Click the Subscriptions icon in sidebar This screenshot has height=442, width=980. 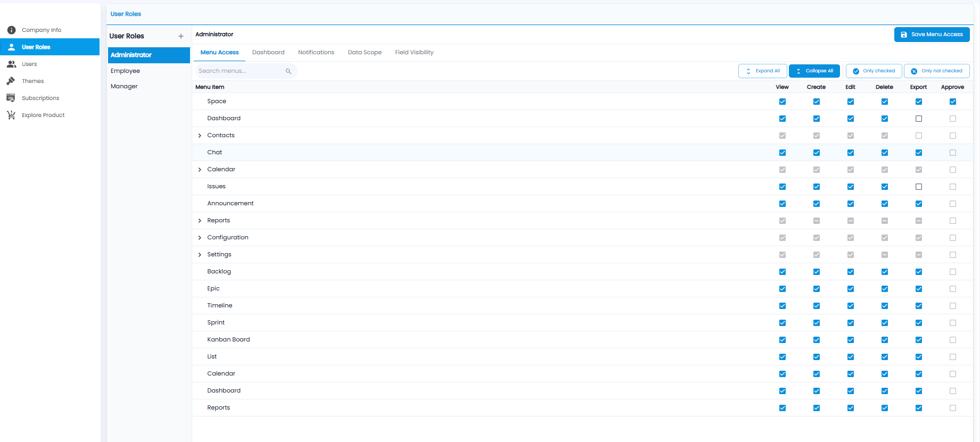[11, 98]
